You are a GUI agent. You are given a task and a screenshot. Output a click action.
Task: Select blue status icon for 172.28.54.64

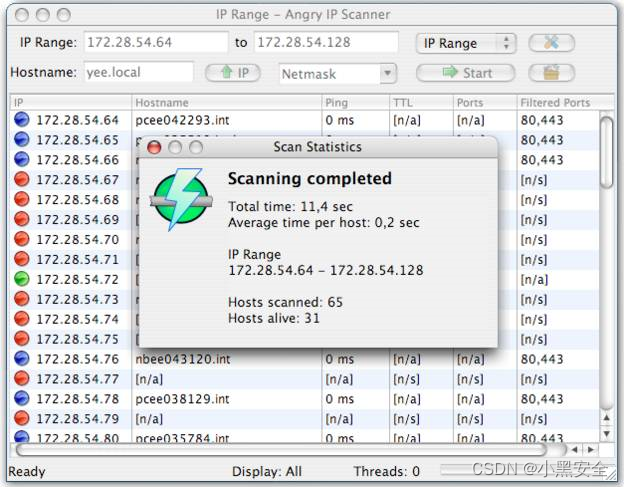click(21, 119)
